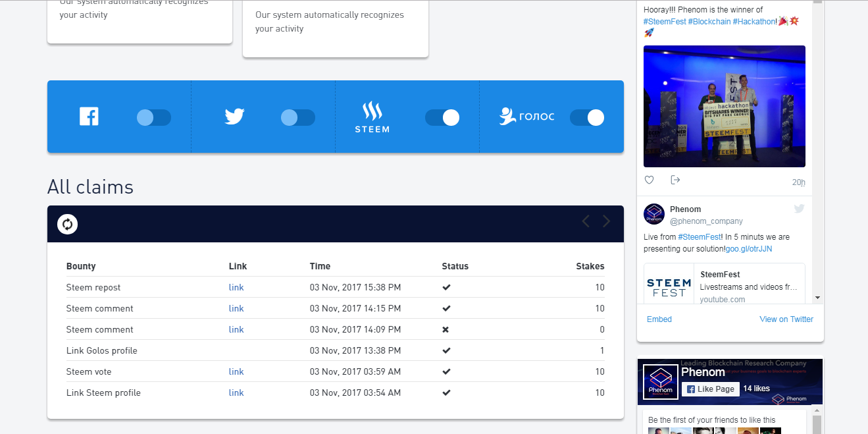Click rejected X status for Steem comment
The height and width of the screenshot is (434, 868).
[x=446, y=329]
